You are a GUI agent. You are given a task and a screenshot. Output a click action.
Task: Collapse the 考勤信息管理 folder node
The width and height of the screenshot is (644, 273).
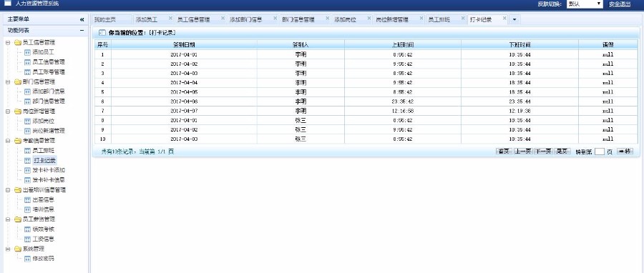[8, 141]
